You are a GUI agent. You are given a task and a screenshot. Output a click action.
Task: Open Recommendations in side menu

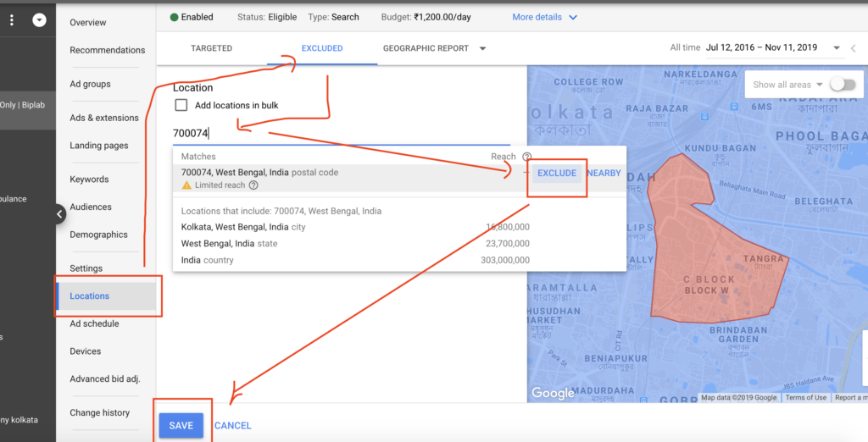[x=108, y=50]
